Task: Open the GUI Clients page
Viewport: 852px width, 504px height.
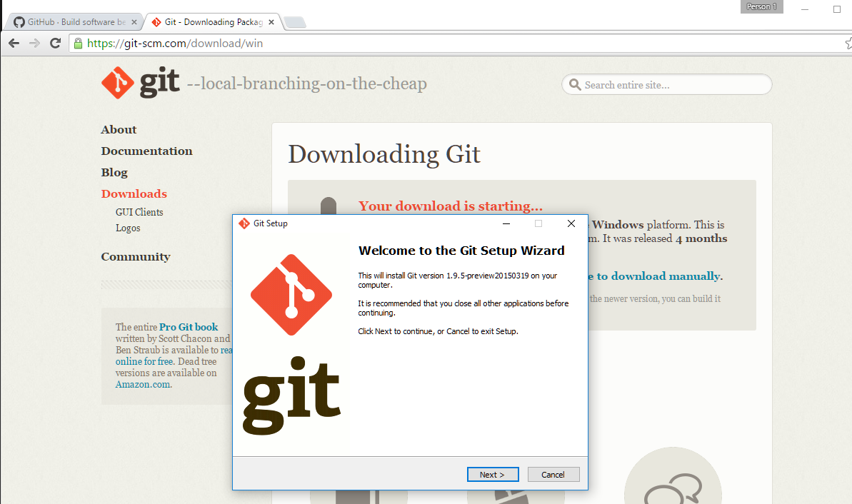Action: 139,212
